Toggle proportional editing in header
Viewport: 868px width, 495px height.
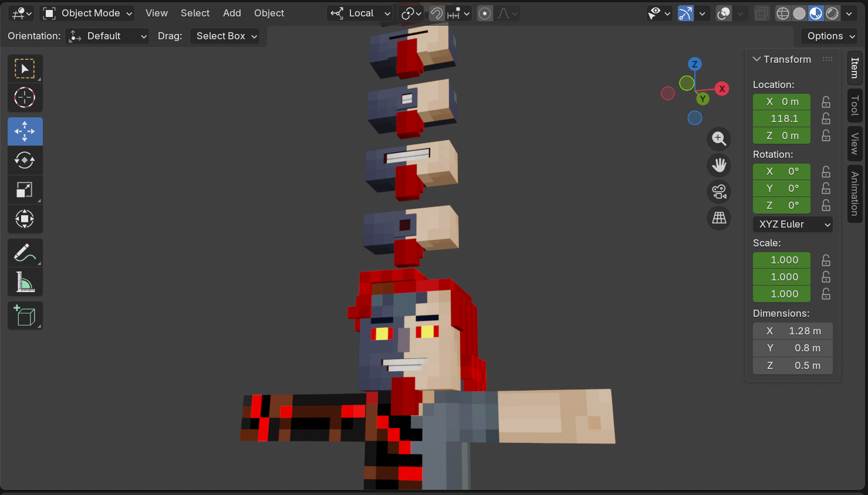pyautogui.click(x=485, y=13)
